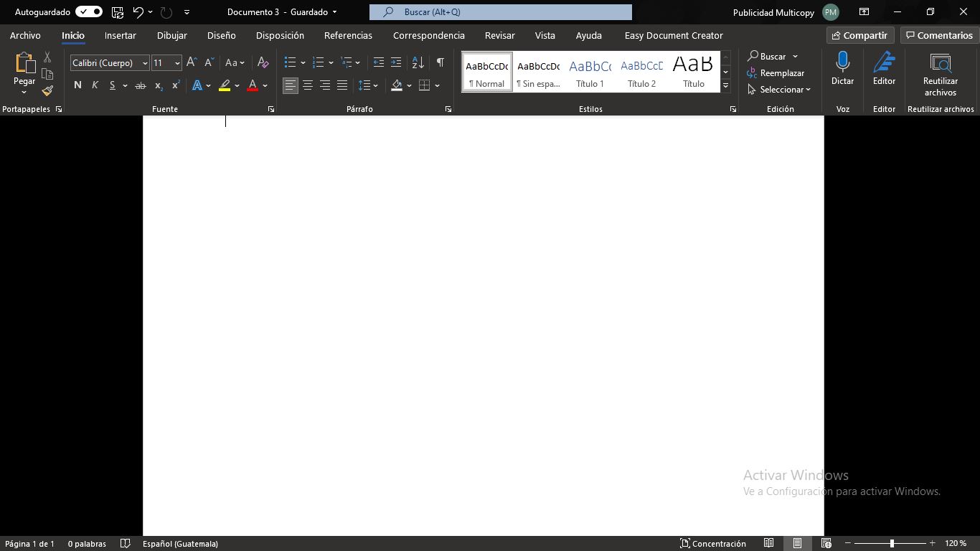980x551 pixels.
Task: Apply subscript formatting
Action: [159, 85]
